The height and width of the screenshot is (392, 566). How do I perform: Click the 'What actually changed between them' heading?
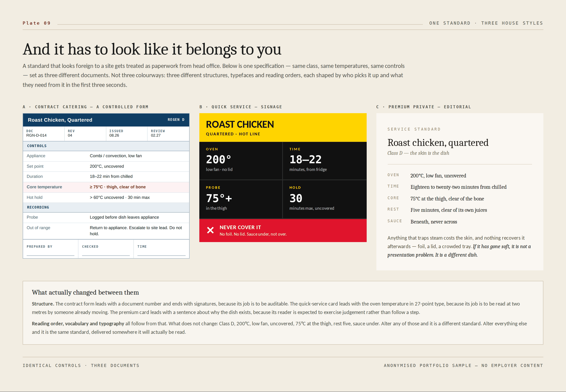pyautogui.click(x=85, y=292)
